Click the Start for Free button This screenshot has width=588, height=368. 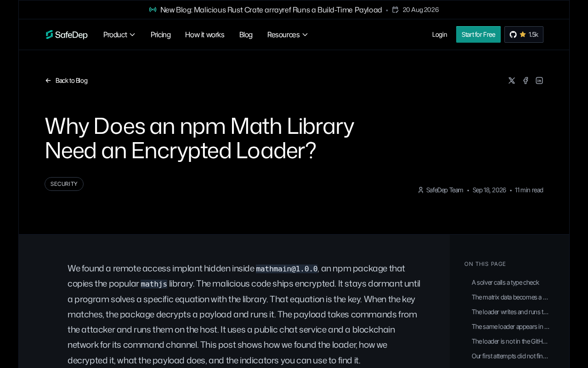(478, 34)
